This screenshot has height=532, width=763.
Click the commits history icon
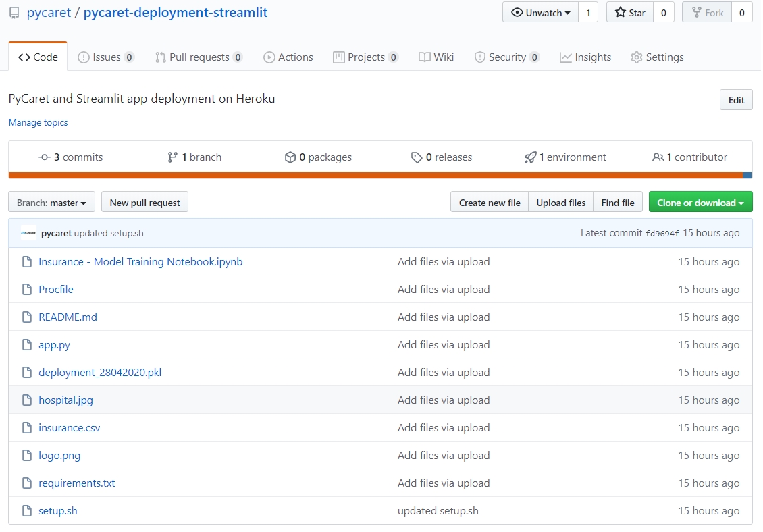[45, 157]
